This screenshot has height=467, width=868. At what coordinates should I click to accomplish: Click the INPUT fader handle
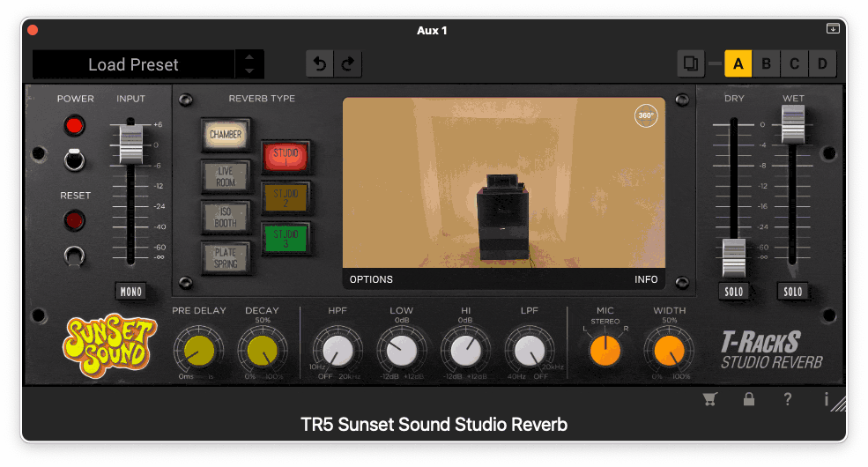(131, 145)
